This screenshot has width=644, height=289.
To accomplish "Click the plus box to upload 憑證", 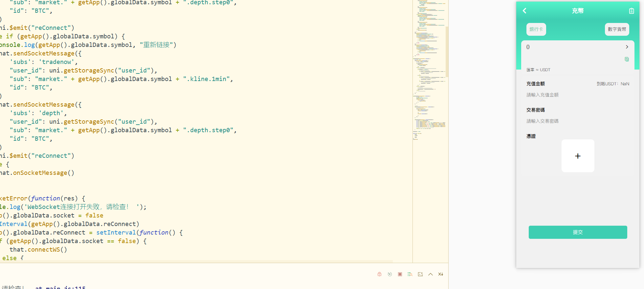I will click(578, 156).
